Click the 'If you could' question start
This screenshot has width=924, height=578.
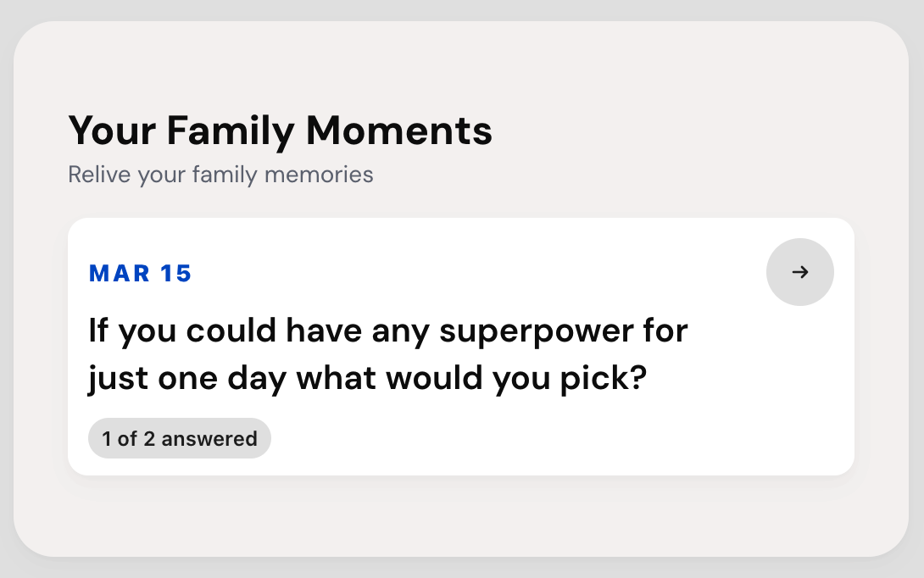[x=182, y=331]
